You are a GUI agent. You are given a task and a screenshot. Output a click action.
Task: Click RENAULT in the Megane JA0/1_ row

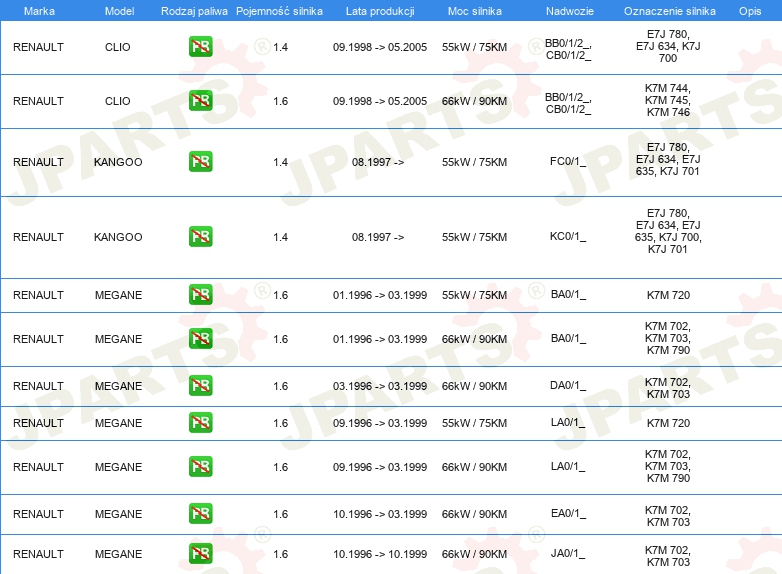(38, 554)
